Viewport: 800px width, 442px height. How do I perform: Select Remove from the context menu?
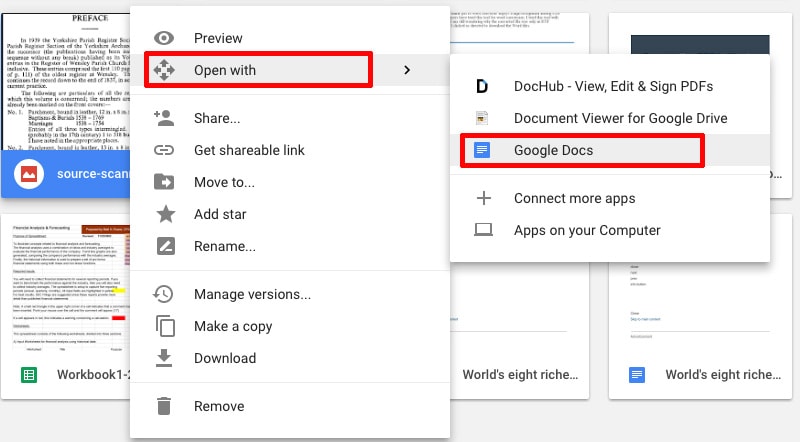[290, 406]
